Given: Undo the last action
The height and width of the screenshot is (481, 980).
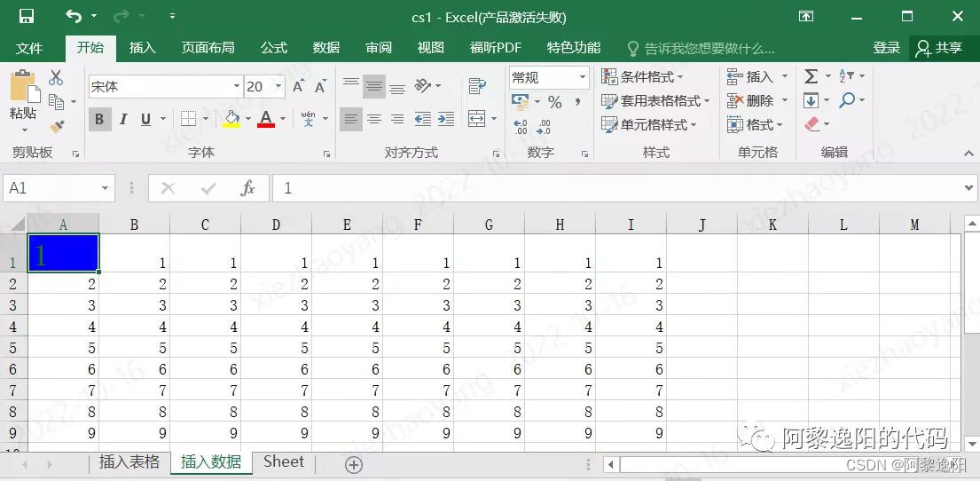Looking at the screenshot, I should pos(74,17).
